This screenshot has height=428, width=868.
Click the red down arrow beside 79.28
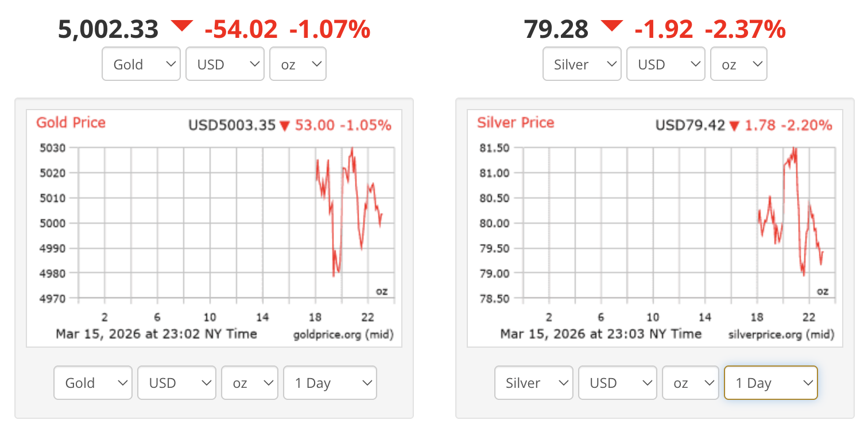point(613,26)
